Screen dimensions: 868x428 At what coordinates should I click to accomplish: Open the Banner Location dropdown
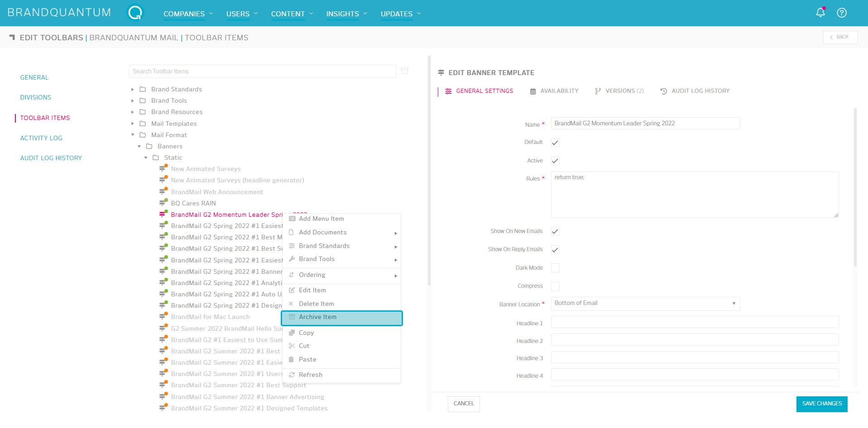[645, 304]
